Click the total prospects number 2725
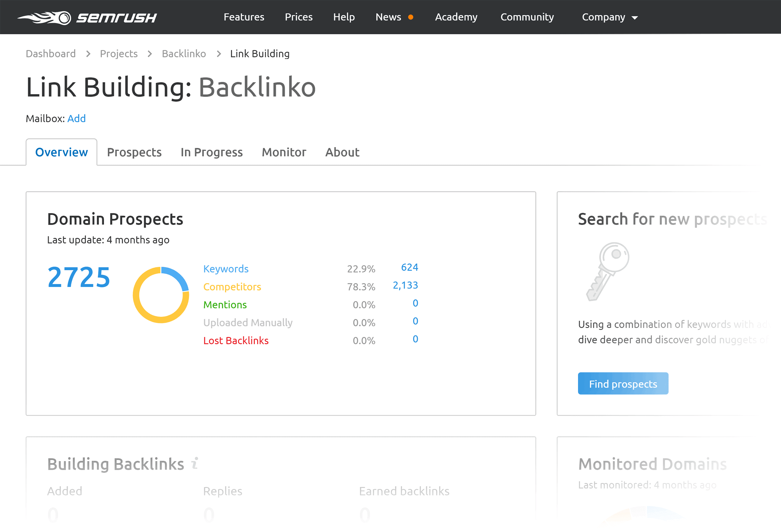The height and width of the screenshot is (532, 781). [79, 277]
